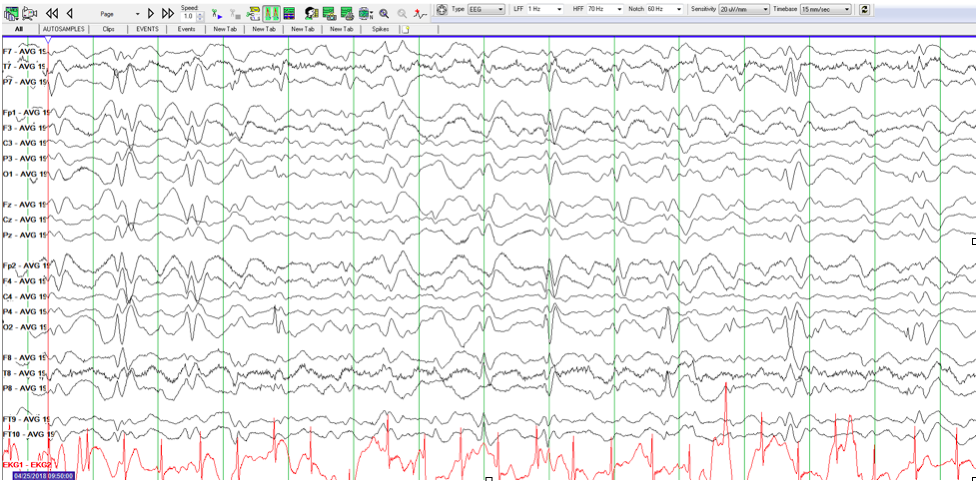Open the spike waveform tool icon

coord(420,13)
